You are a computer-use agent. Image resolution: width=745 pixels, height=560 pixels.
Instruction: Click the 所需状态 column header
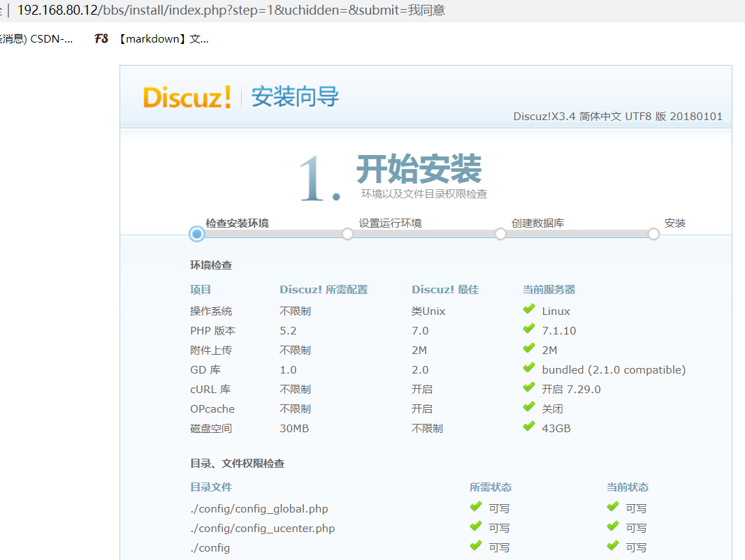pos(491,487)
